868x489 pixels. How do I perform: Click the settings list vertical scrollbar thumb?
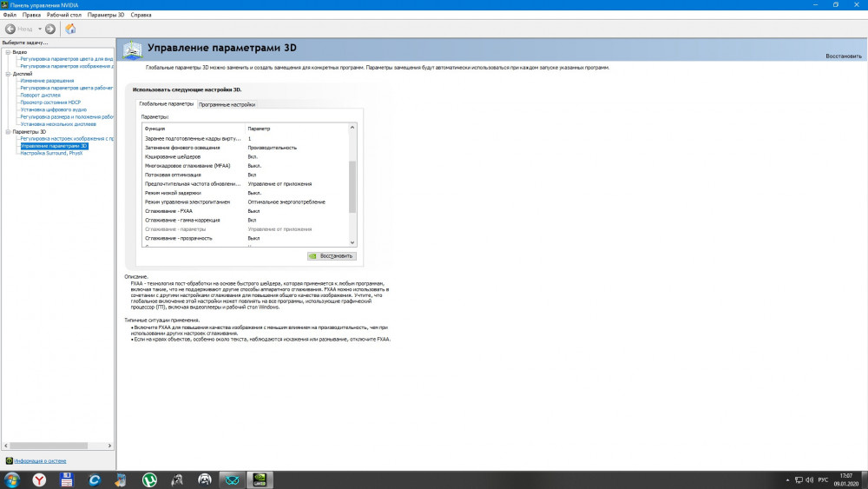click(x=352, y=187)
